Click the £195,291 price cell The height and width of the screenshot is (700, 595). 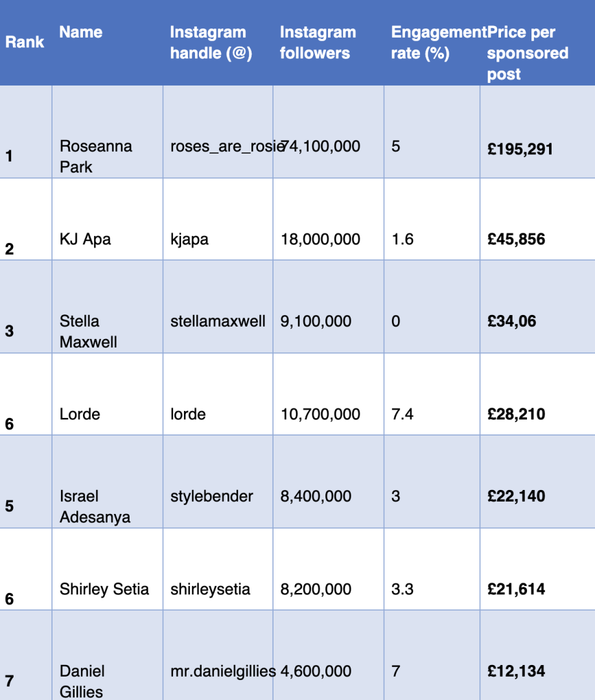pos(537,132)
